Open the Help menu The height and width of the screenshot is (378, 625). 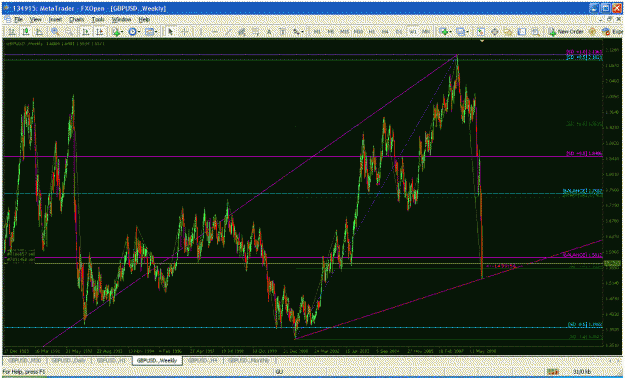point(144,19)
